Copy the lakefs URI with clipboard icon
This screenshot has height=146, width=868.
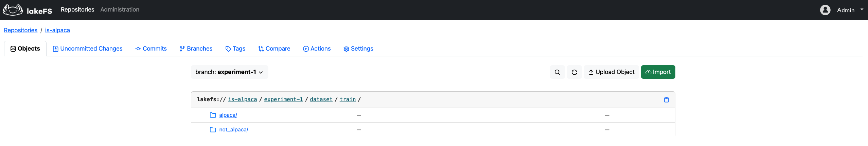pos(666,99)
